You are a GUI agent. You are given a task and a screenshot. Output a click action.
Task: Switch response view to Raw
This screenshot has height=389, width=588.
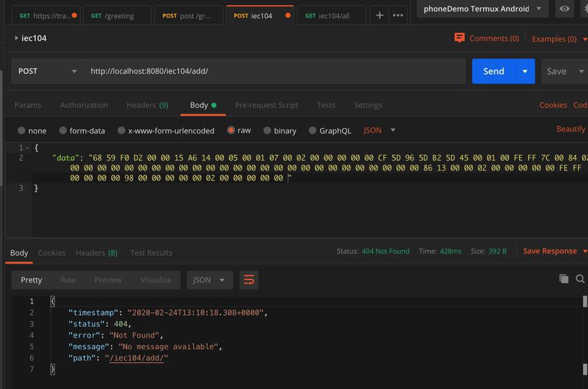click(68, 280)
